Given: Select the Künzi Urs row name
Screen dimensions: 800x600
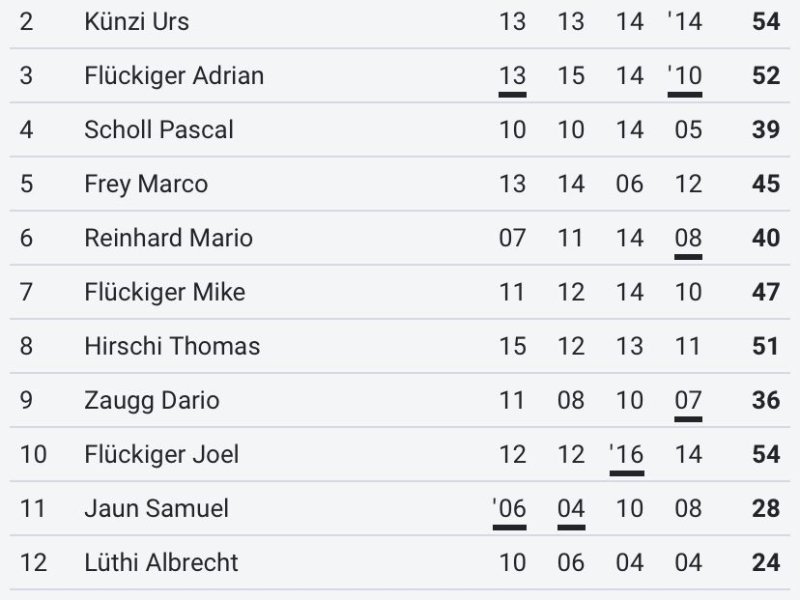Looking at the screenshot, I should [137, 22].
